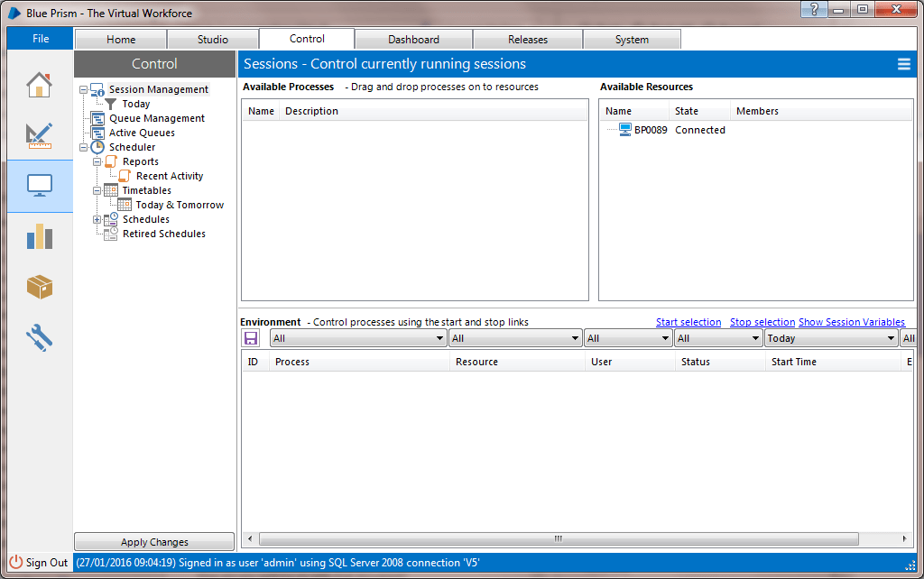
Task: Switch to the Home tab
Action: click(121, 40)
